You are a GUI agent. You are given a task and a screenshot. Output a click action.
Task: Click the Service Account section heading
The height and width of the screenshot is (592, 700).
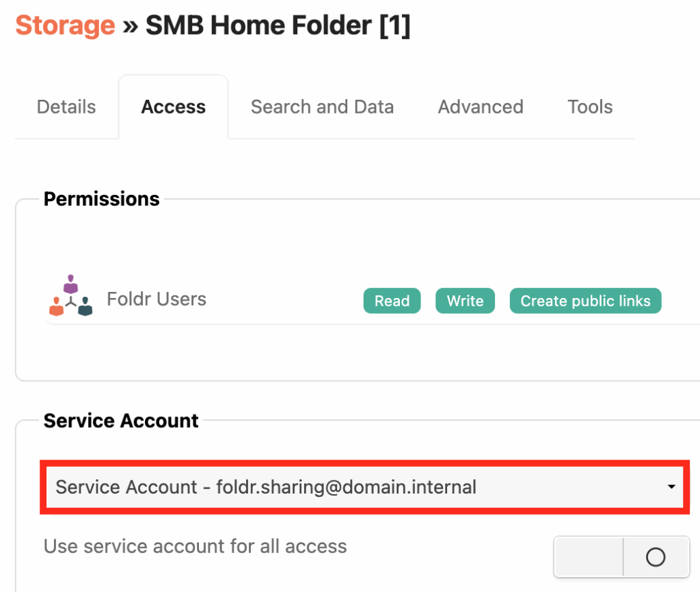coord(121,420)
